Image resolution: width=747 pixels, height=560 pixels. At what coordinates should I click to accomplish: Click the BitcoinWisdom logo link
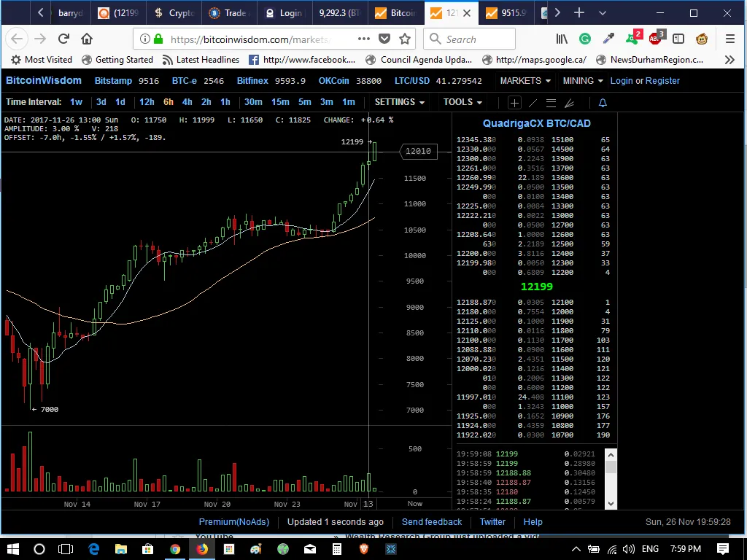coord(43,80)
